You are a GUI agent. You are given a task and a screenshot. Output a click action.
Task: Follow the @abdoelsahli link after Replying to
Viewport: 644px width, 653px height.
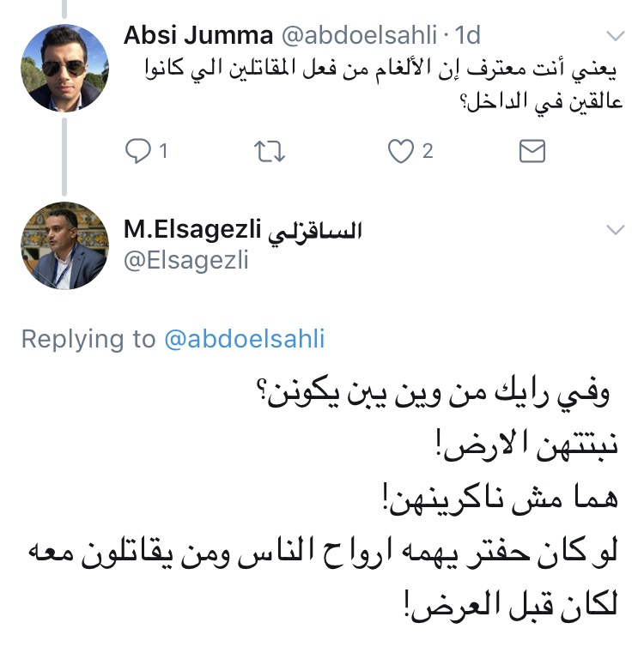(x=246, y=338)
